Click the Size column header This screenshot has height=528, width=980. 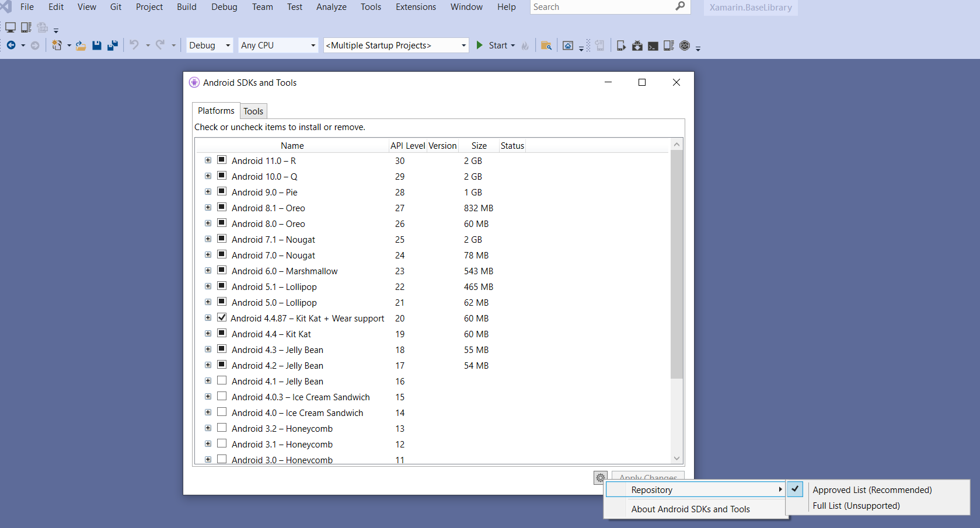(479, 146)
